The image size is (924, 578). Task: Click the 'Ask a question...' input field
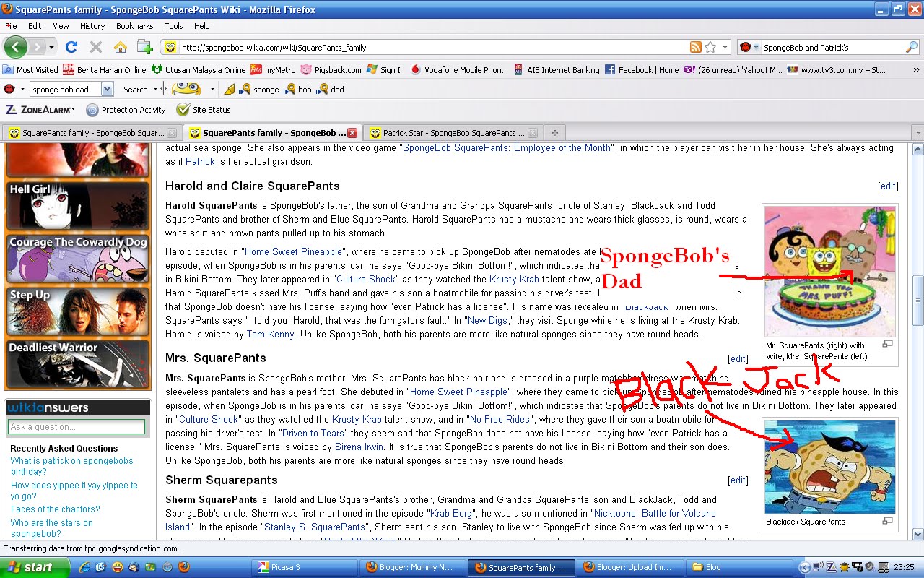(77, 426)
